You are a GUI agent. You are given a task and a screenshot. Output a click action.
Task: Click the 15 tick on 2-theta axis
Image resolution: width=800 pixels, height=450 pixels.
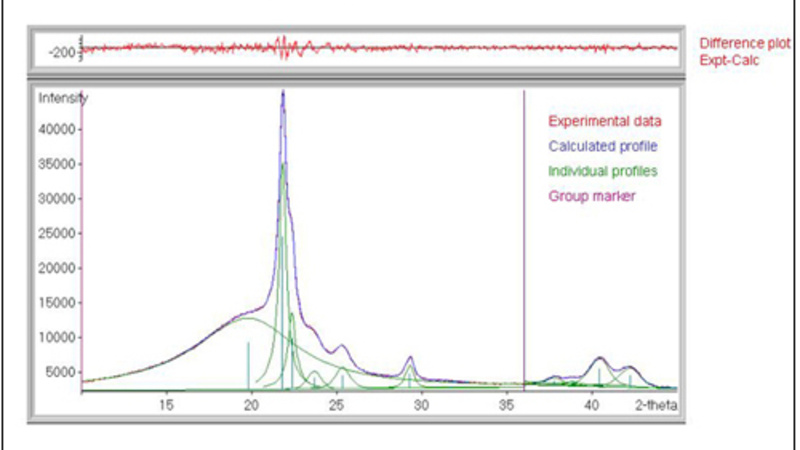(166, 406)
